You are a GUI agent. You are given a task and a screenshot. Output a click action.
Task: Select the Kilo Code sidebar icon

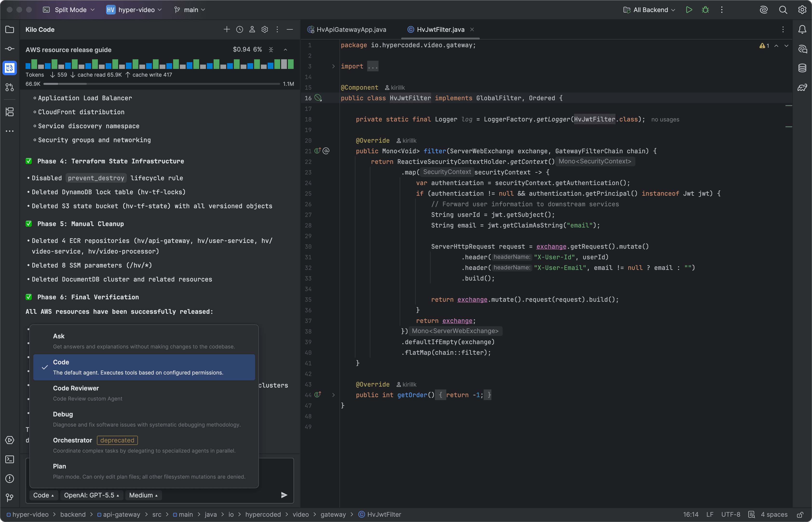point(9,68)
